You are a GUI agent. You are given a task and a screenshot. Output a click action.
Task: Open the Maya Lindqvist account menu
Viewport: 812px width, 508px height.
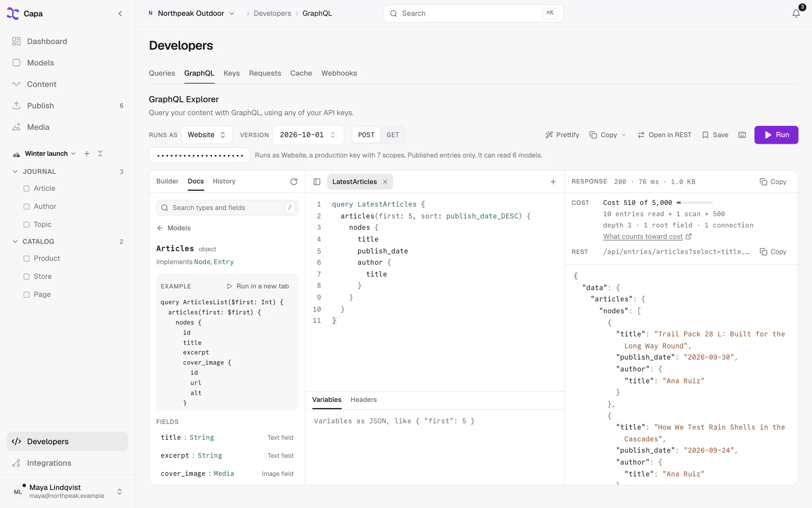67,491
